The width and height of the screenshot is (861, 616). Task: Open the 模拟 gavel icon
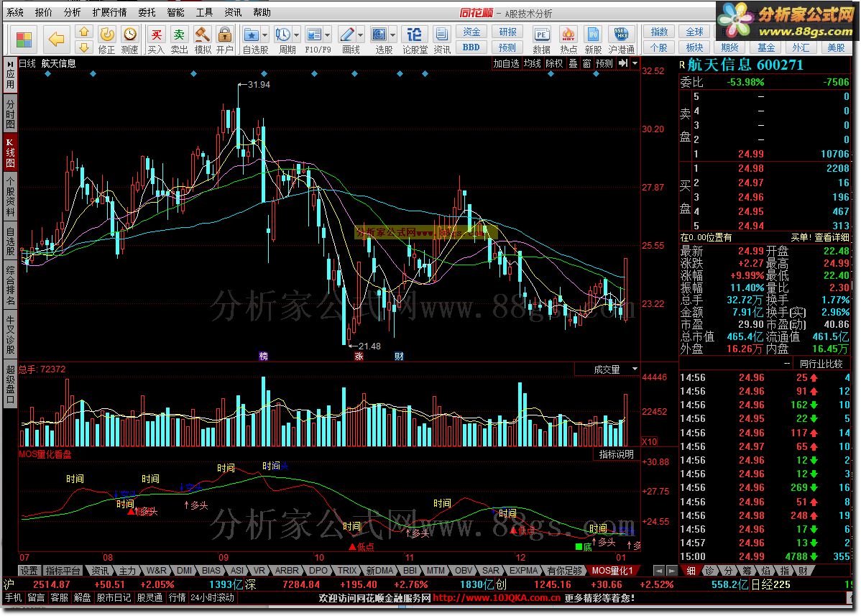pyautogui.click(x=203, y=35)
